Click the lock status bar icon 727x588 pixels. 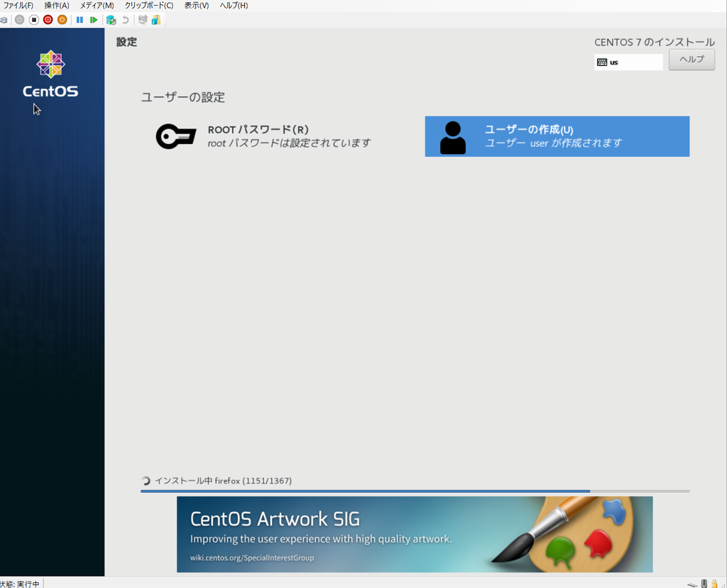click(714, 584)
